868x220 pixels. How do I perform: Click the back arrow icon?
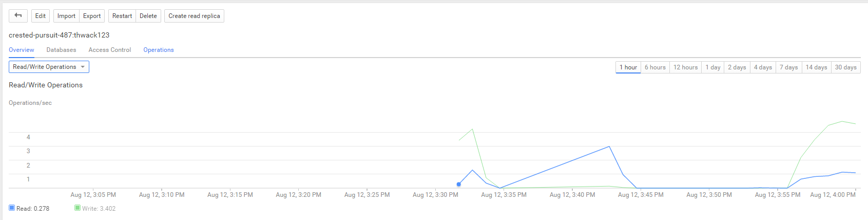(x=18, y=16)
